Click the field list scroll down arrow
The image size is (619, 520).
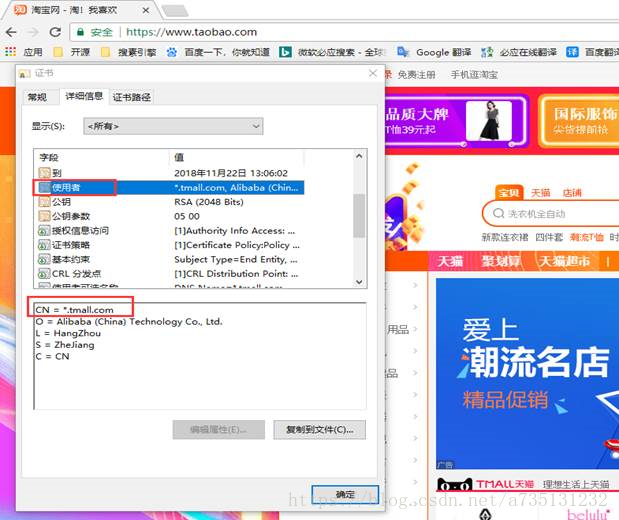pos(359,282)
